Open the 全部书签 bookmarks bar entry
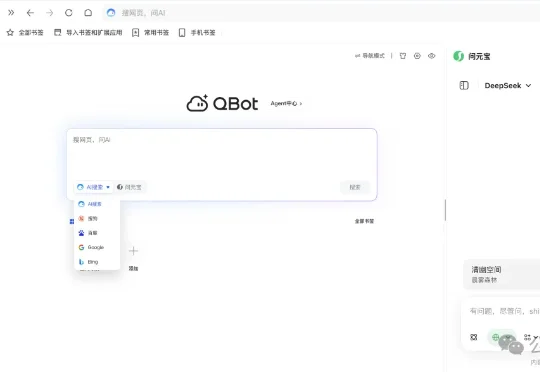 (x=25, y=32)
